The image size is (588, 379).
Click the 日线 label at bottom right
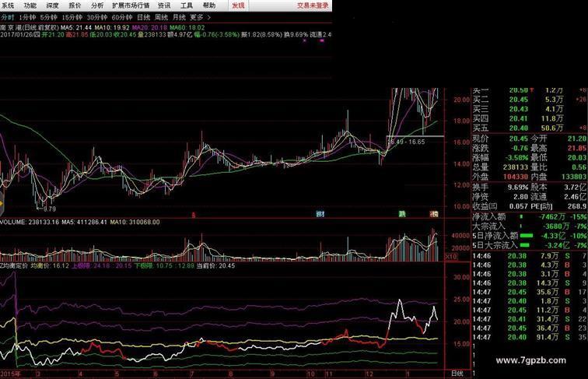[x=457, y=374]
